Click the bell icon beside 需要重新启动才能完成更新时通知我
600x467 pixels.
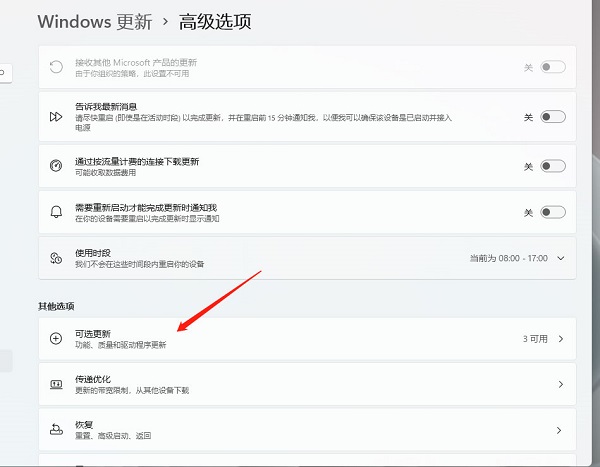pos(56,212)
